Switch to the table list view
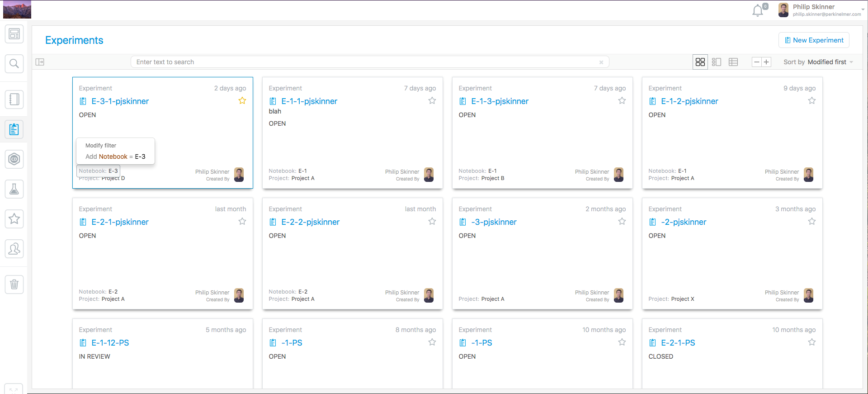This screenshot has width=868, height=394. pyautogui.click(x=733, y=62)
